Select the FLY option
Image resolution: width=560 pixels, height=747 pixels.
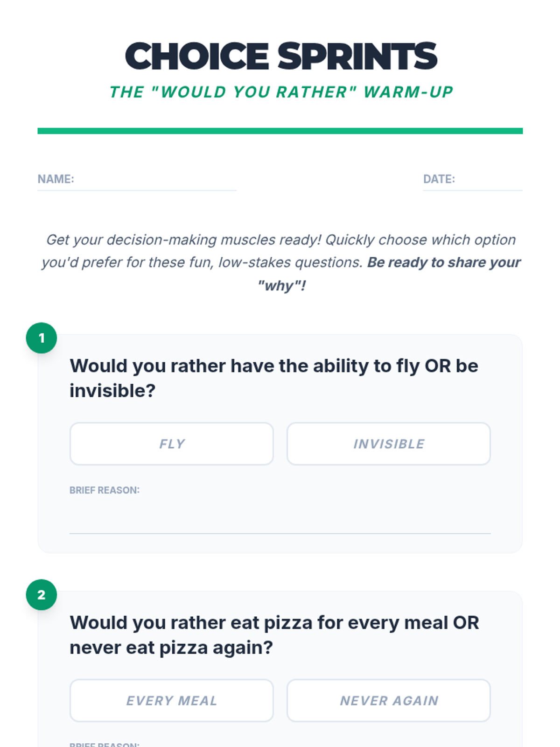tap(172, 444)
